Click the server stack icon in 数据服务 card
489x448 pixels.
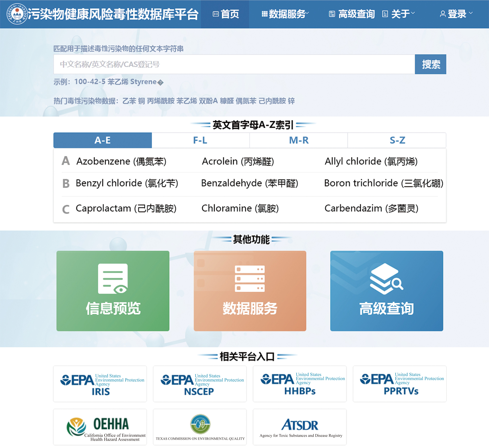pyautogui.click(x=250, y=279)
